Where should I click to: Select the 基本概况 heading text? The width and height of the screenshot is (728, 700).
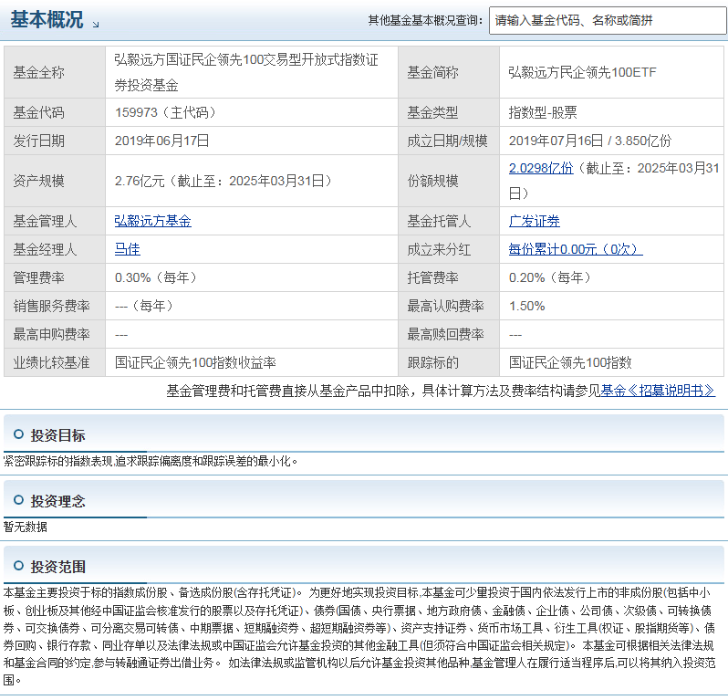47,20
